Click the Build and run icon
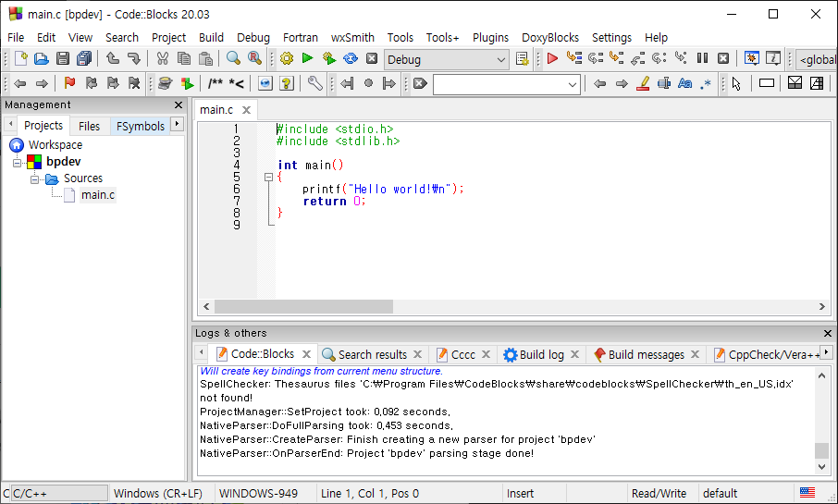838x504 pixels. tap(328, 58)
